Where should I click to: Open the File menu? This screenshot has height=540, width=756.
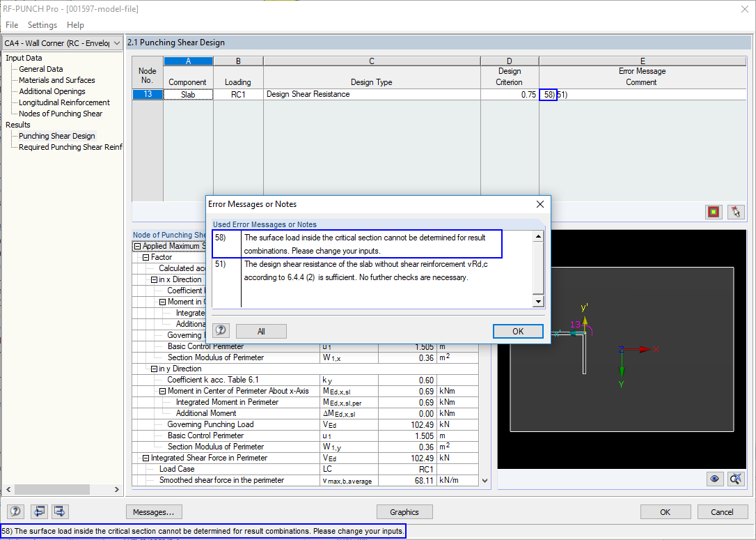coord(12,24)
